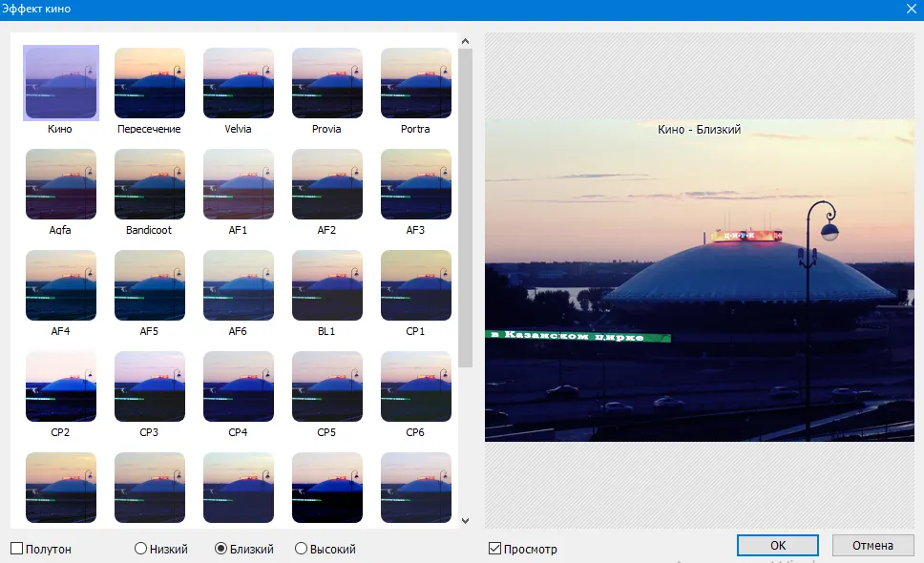Click the large preview image
Viewport: 924px width, 563px height.
700,281
